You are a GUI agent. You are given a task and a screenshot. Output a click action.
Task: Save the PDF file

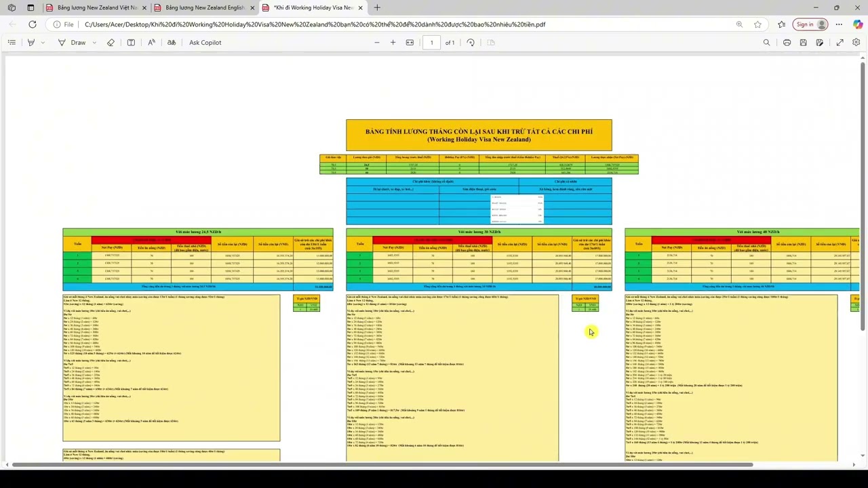(803, 42)
